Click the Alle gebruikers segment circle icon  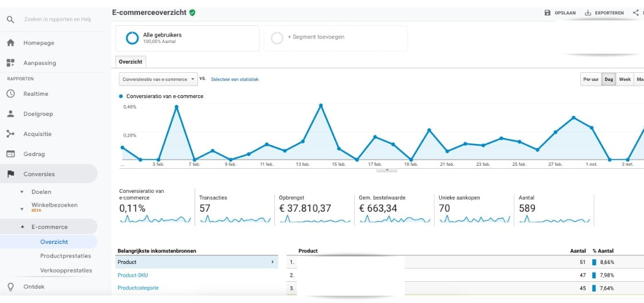(132, 38)
